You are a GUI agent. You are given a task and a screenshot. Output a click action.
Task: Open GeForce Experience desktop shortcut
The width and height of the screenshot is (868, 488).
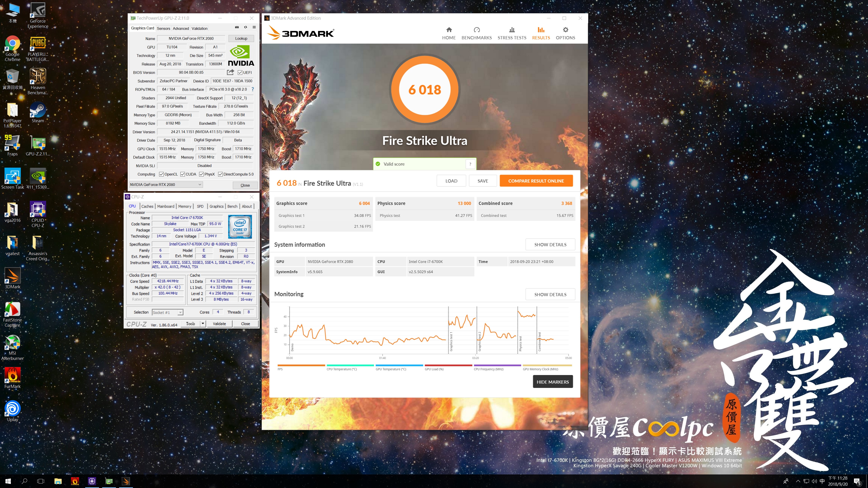coord(38,16)
